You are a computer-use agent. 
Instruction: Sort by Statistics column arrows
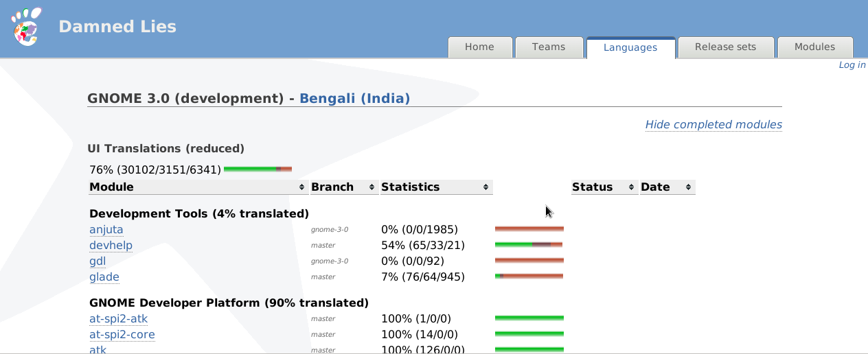(486, 187)
